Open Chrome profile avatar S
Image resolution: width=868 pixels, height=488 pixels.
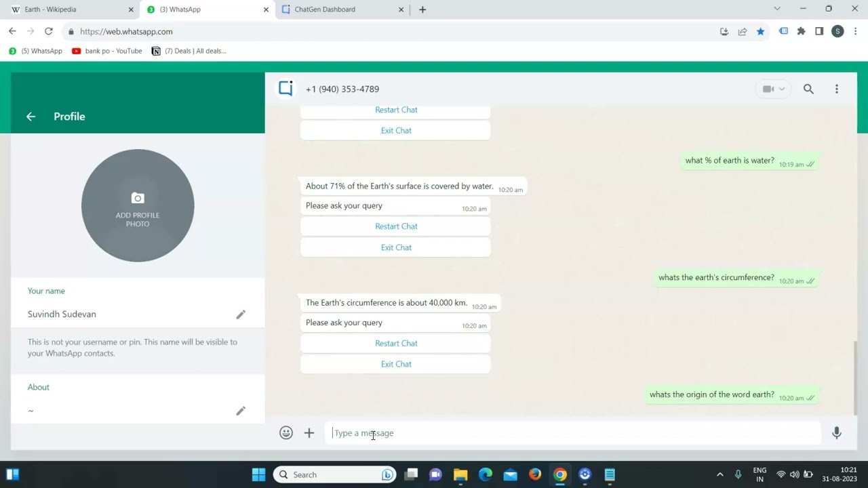pyautogui.click(x=837, y=31)
